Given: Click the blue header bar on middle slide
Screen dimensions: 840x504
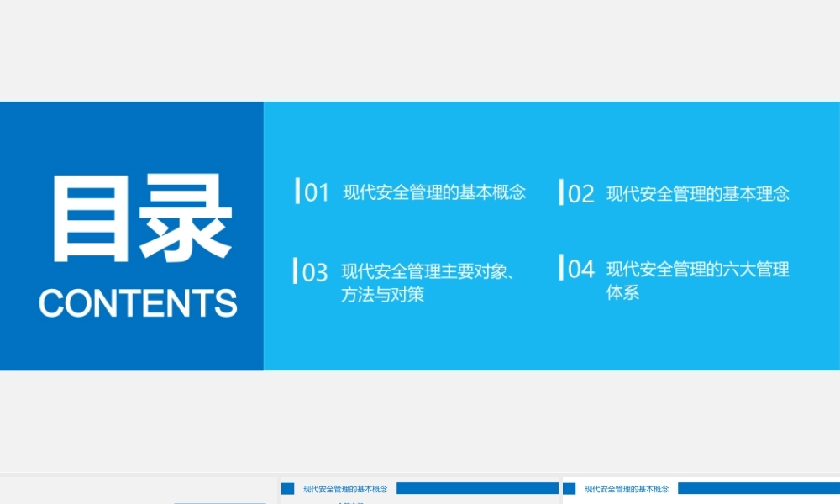Looking at the screenshot, I should pyautogui.click(x=477, y=488).
